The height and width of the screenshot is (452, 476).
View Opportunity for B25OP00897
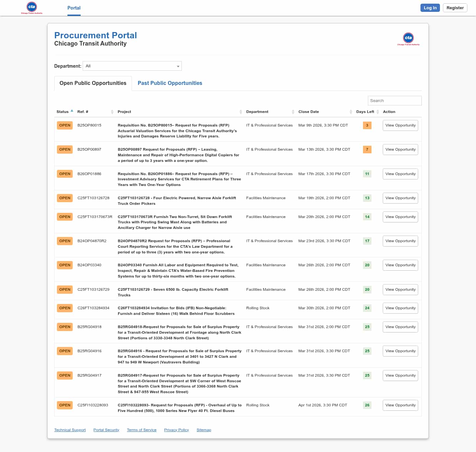(400, 150)
